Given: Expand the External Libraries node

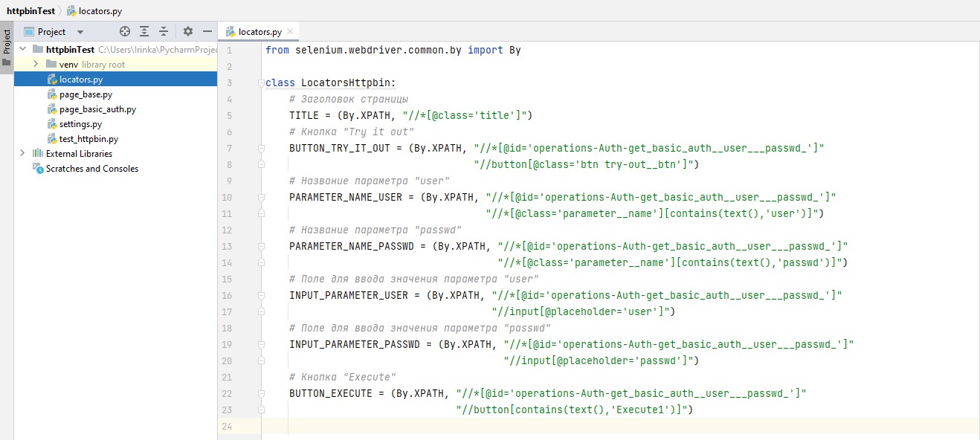Looking at the screenshot, I should pos(22,154).
